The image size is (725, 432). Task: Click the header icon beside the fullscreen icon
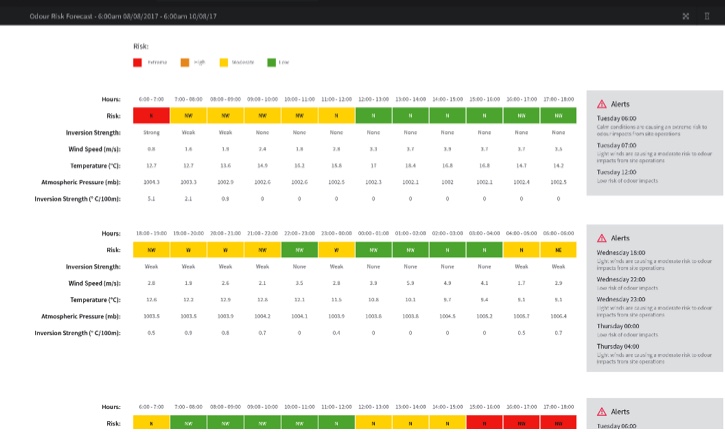tap(707, 16)
